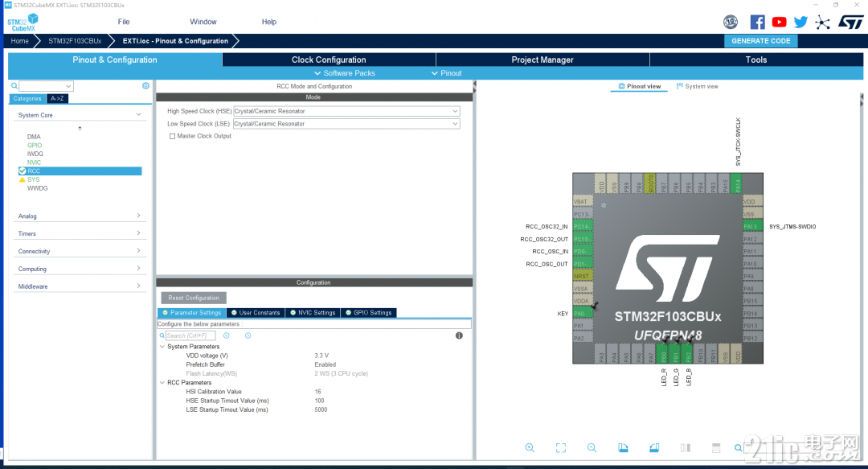The width and height of the screenshot is (868, 469).
Task: Select the Parameter Settings tab
Action: point(191,313)
